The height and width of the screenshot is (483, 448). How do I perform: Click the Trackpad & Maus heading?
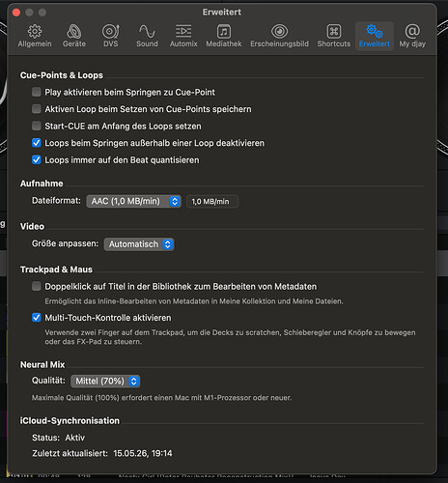56,270
